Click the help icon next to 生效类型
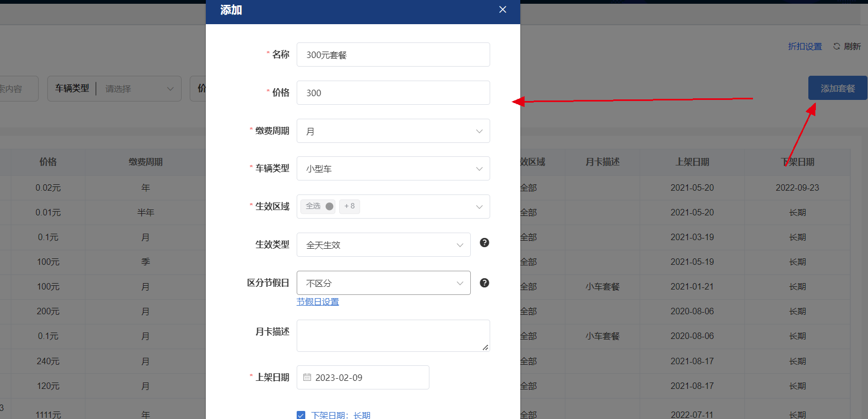Image resolution: width=868 pixels, height=419 pixels. coord(484,243)
